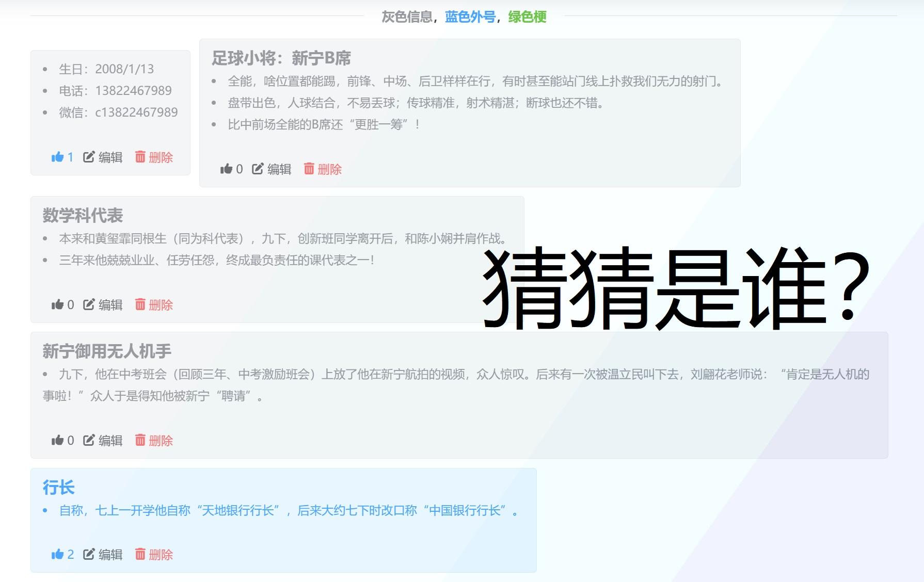Click blue bullet starting 自称，七上一开学
The width and height of the screenshot is (924, 582).
(x=289, y=510)
